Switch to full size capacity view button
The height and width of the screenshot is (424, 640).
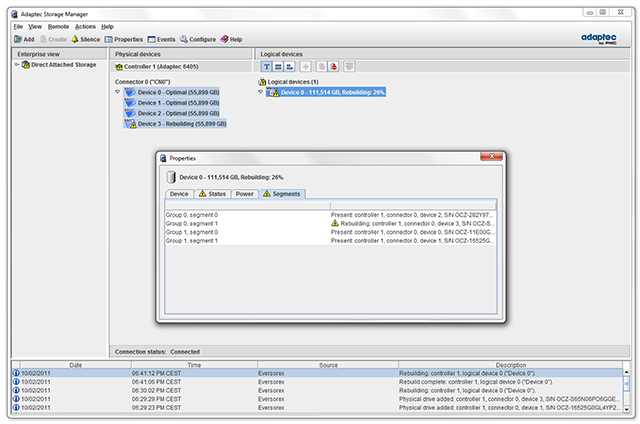click(278, 67)
